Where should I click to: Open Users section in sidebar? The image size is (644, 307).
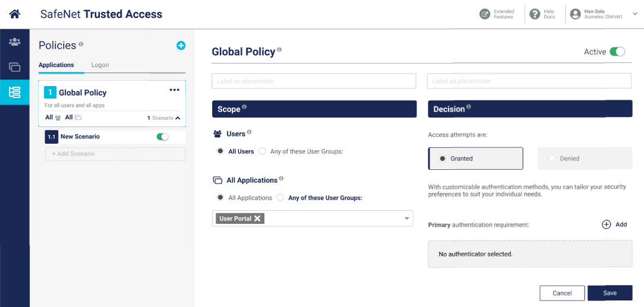[x=15, y=42]
